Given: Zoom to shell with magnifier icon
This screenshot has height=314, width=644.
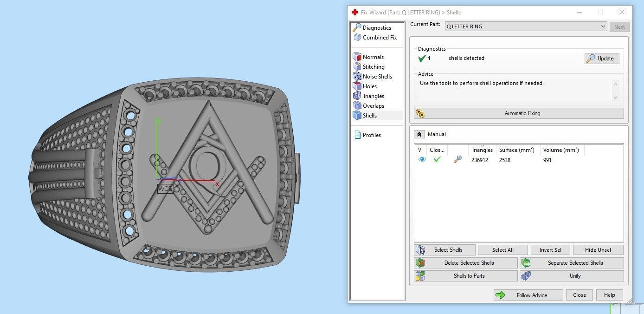Looking at the screenshot, I should (458, 159).
